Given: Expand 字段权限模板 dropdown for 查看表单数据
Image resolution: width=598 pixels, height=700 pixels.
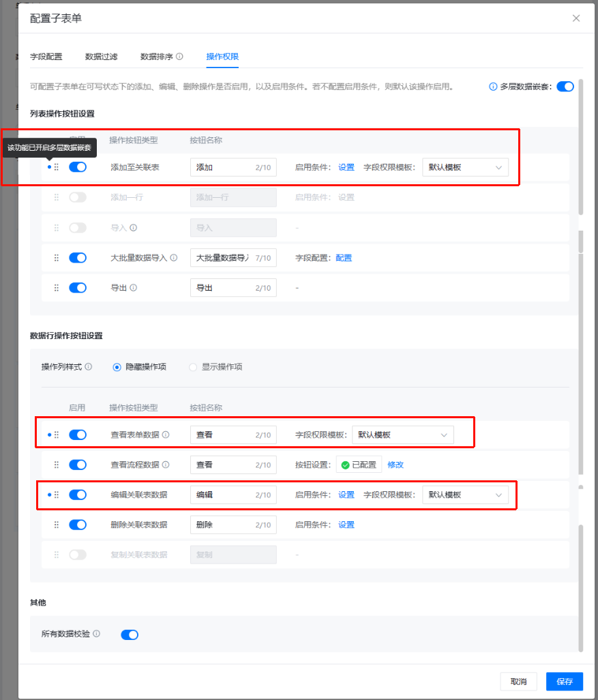Looking at the screenshot, I should coord(402,435).
